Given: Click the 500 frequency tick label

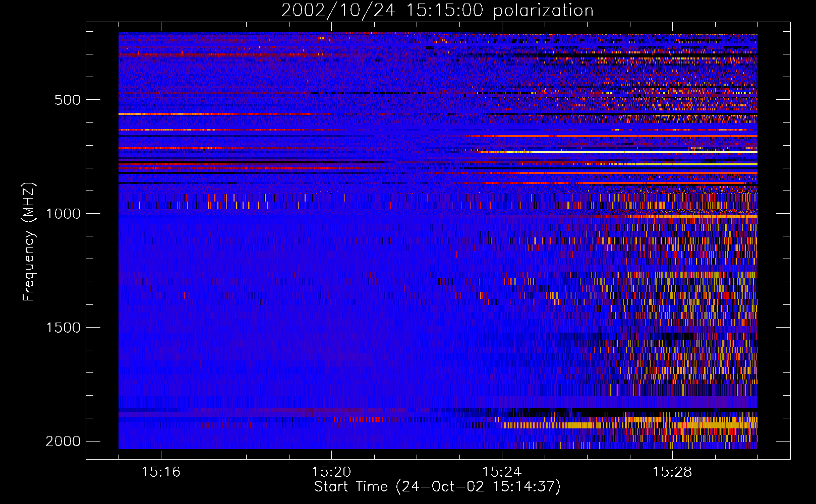Looking at the screenshot, I should [x=68, y=100].
